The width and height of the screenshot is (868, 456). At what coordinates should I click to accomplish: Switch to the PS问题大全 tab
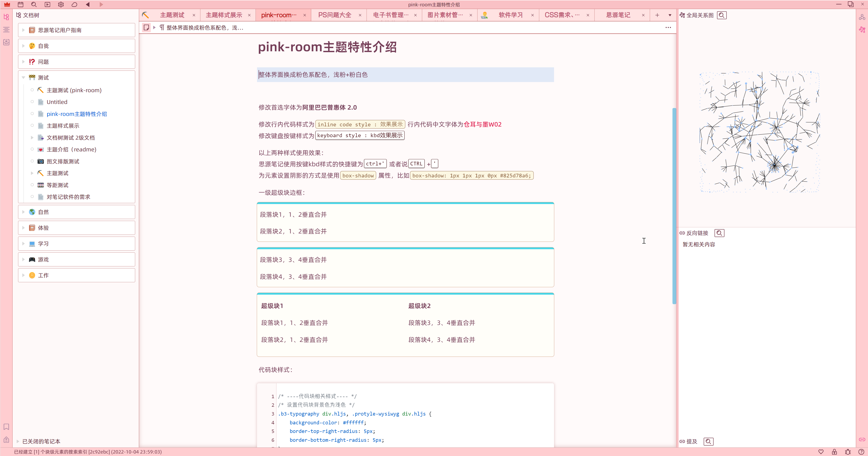click(334, 15)
